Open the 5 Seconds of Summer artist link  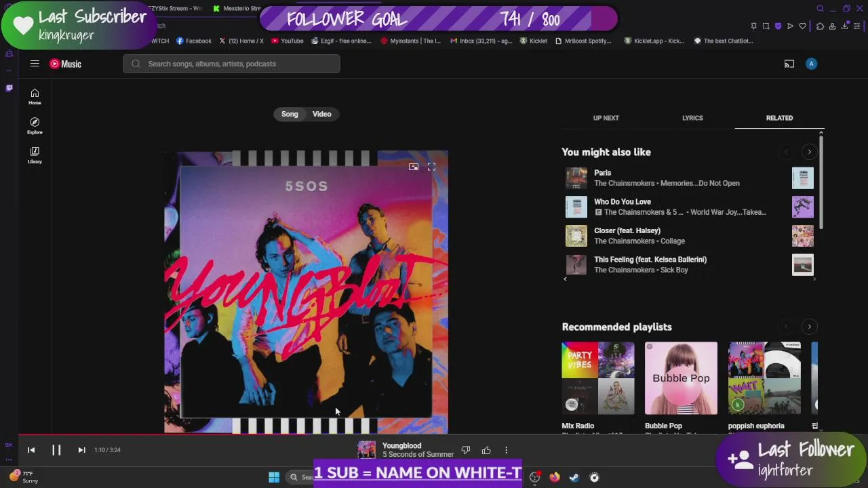click(x=418, y=455)
